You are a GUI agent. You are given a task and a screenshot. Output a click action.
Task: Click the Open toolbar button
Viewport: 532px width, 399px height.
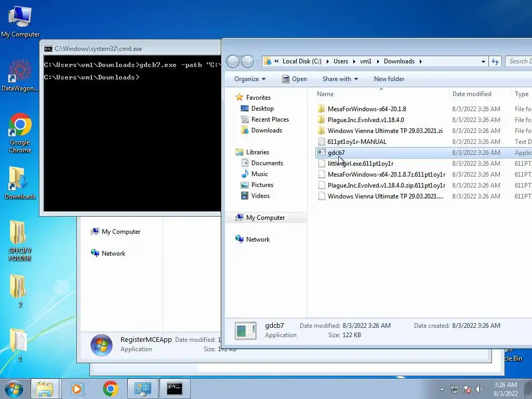coord(295,79)
